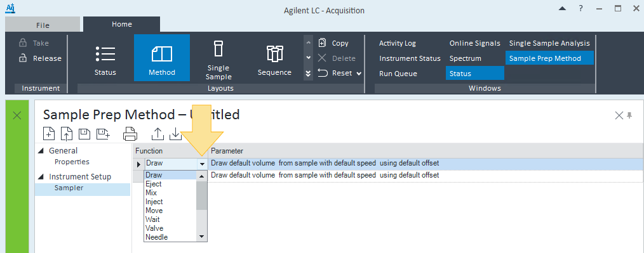Screen dimensions: 644x253
Task: Choose Inject from the function list
Action: [x=154, y=202]
